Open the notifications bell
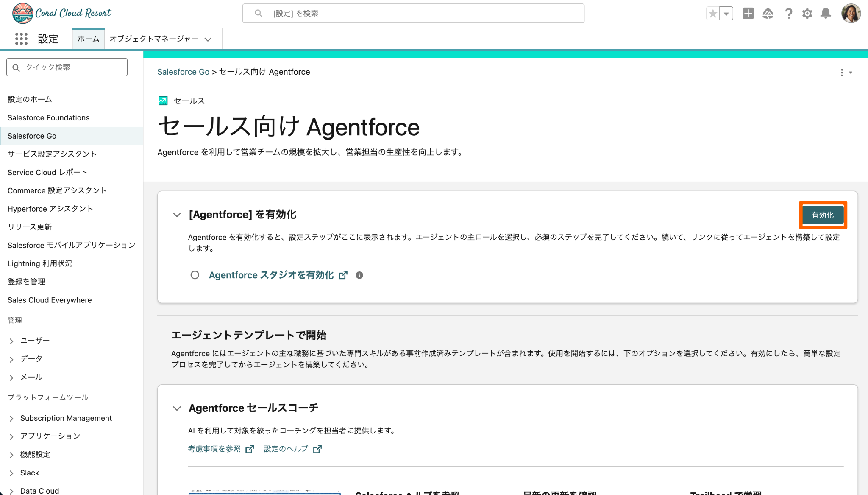This screenshot has height=495, width=868. (x=826, y=14)
